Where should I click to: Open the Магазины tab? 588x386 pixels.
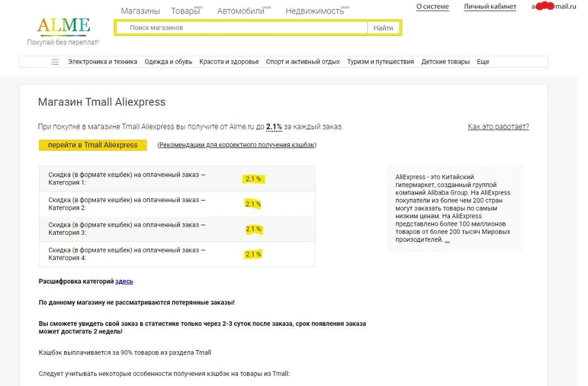click(x=141, y=11)
